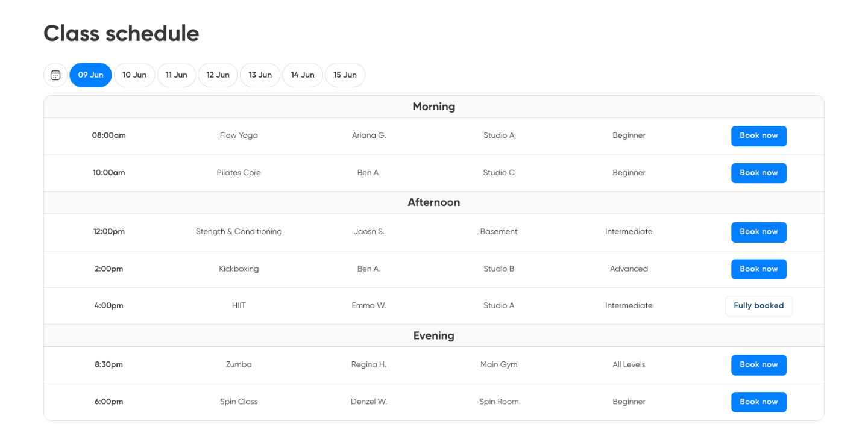868x445 pixels.
Task: Switch to the 10 Jun date tab
Action: tap(134, 75)
